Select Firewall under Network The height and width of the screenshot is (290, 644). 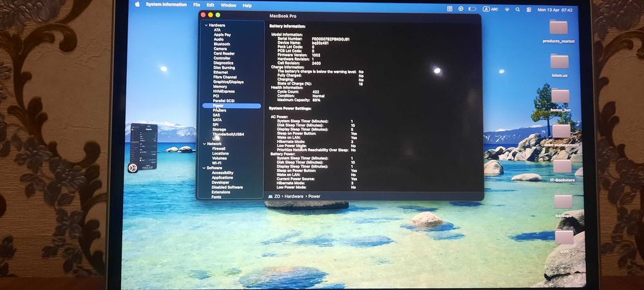[x=219, y=149]
